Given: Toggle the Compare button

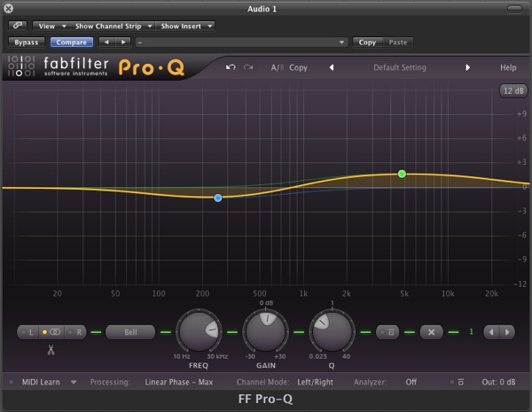Looking at the screenshot, I should (72, 42).
